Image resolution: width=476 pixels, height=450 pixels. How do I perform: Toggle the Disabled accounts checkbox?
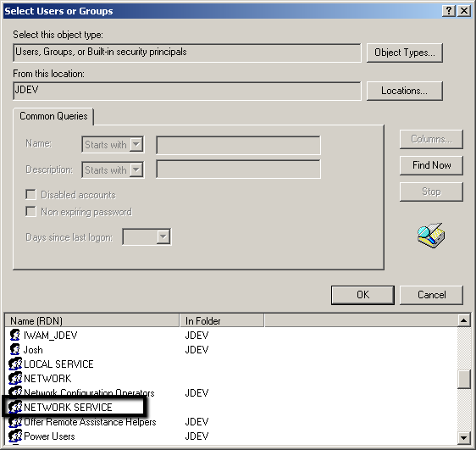(31, 195)
